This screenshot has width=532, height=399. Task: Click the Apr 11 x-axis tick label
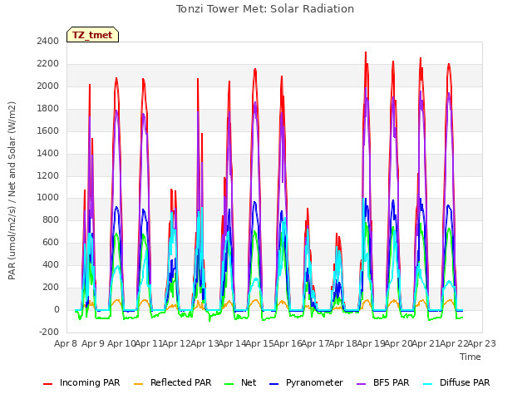click(x=149, y=343)
